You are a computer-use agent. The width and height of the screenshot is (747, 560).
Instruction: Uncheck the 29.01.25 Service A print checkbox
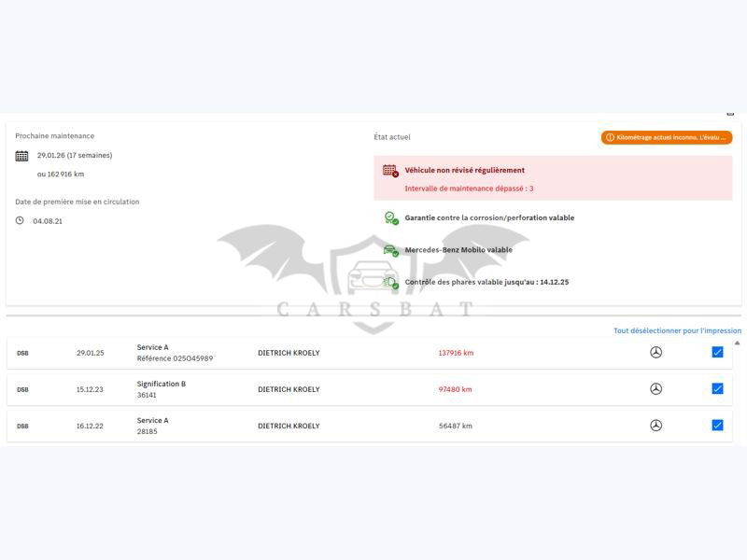click(717, 353)
